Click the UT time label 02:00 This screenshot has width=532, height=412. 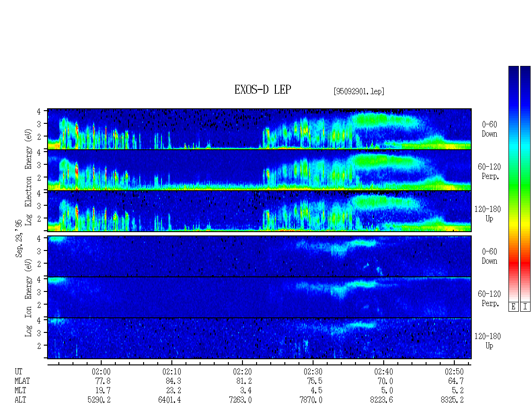coord(101,372)
